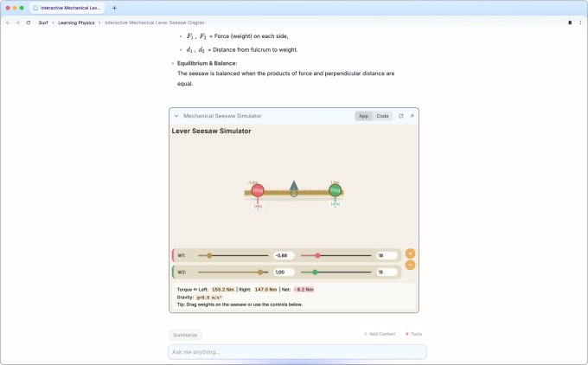Click the W1 position slider handle

click(x=209, y=256)
